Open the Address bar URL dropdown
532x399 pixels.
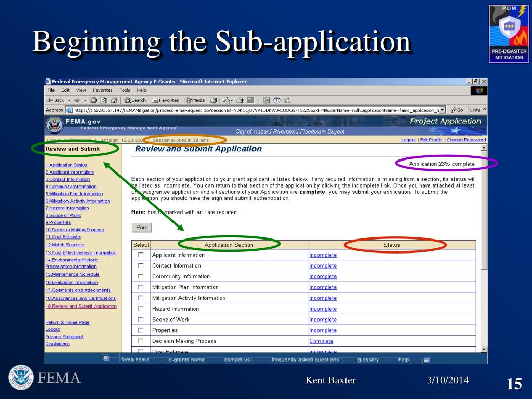(x=443, y=110)
